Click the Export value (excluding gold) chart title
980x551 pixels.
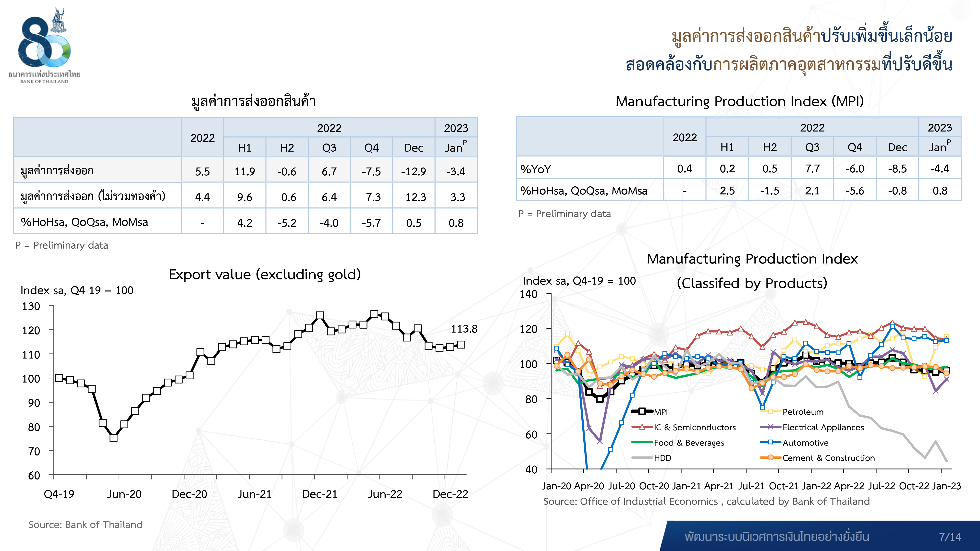pyautogui.click(x=265, y=274)
